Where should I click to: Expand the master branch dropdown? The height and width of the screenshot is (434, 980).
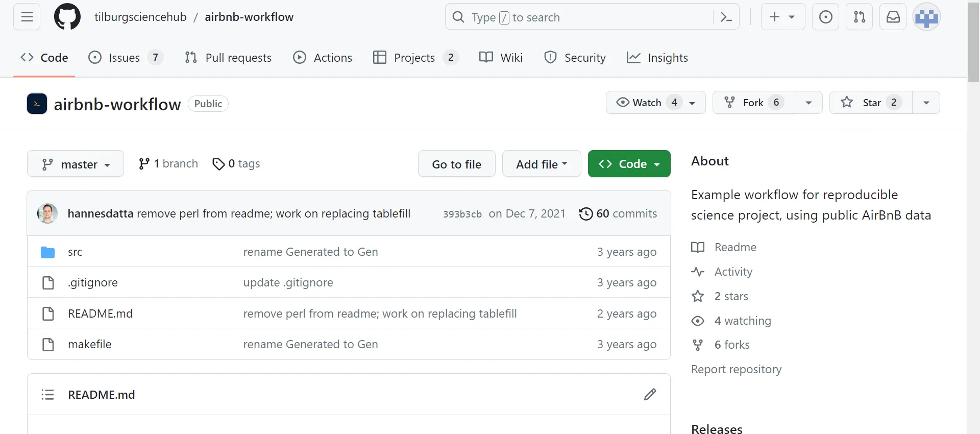(x=76, y=164)
